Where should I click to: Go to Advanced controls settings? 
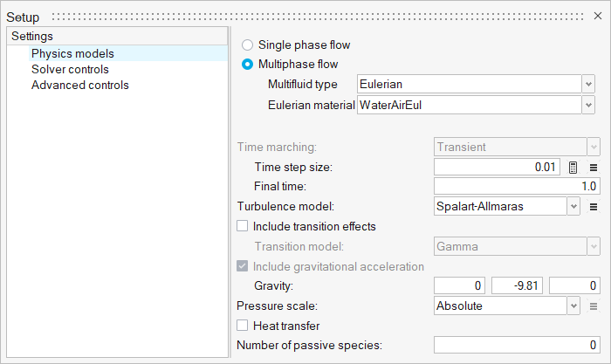[79, 85]
